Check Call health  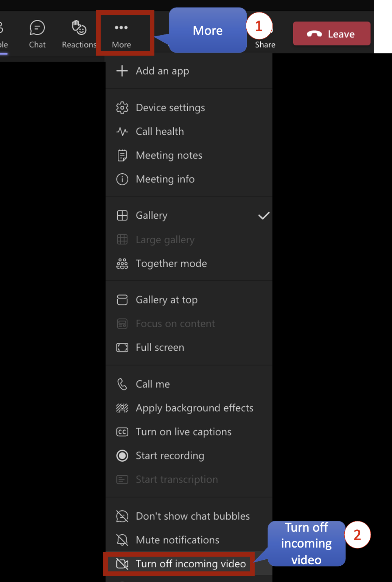point(160,131)
